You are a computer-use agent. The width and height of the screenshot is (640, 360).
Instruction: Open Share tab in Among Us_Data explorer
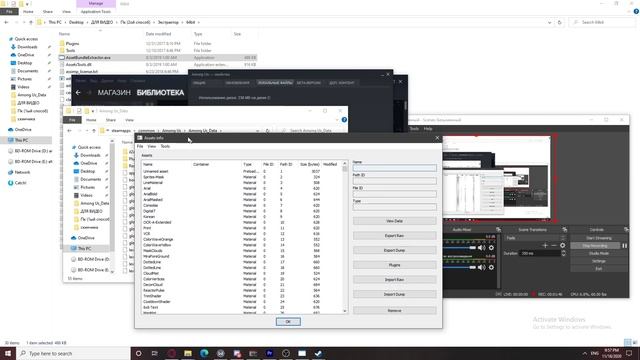pos(111,120)
